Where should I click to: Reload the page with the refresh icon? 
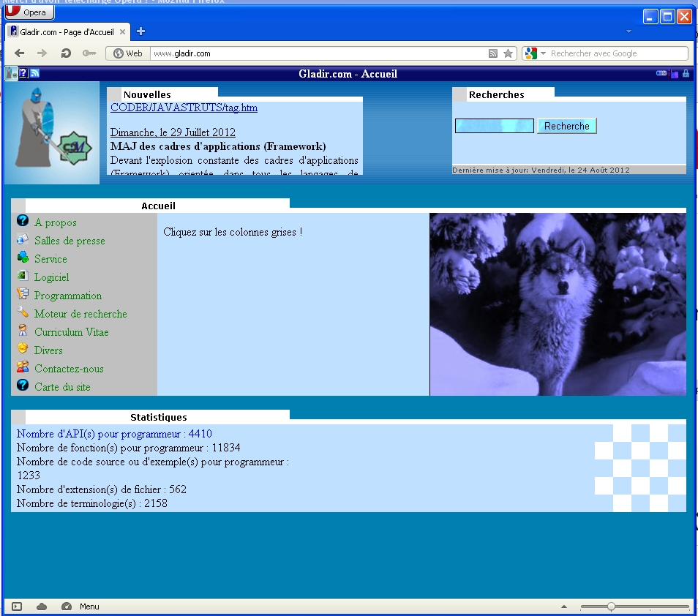[x=66, y=53]
